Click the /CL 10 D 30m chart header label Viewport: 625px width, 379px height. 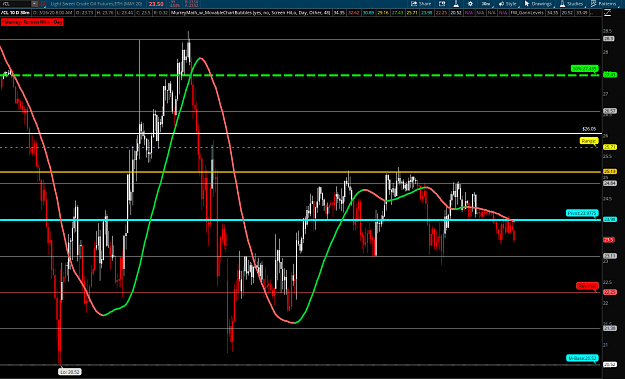click(14, 13)
